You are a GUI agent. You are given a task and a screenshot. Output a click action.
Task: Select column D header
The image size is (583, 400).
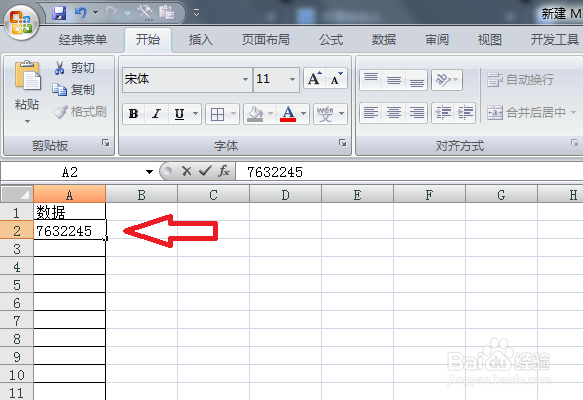point(285,194)
